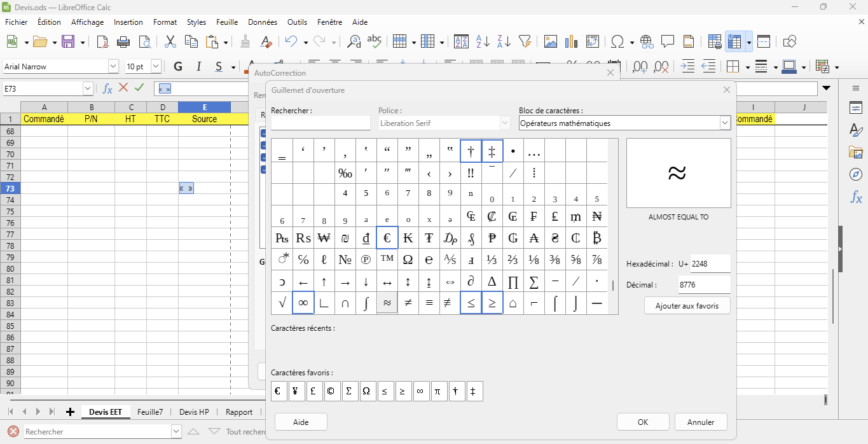Click the Insert image toolbar icon
Screen dimensions: 868x444
click(x=551, y=42)
